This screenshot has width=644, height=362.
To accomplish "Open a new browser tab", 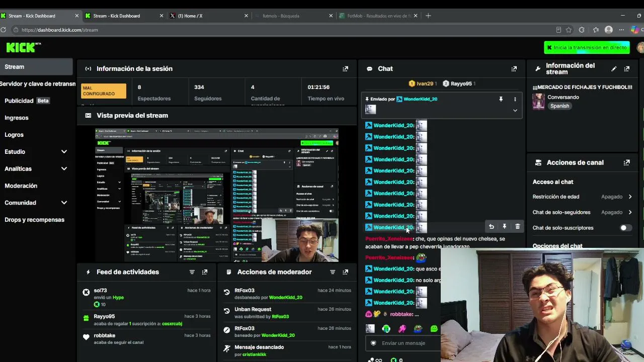I will tap(428, 16).
